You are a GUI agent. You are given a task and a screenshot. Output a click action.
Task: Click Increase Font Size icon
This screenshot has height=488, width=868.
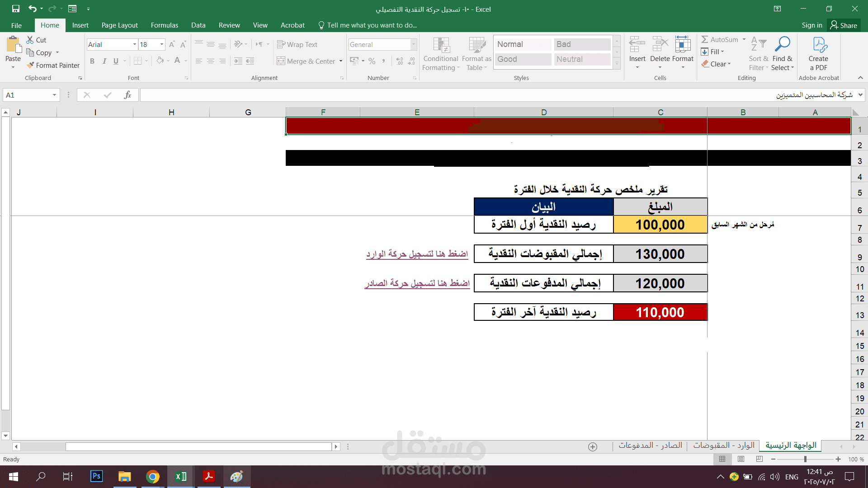[172, 44]
